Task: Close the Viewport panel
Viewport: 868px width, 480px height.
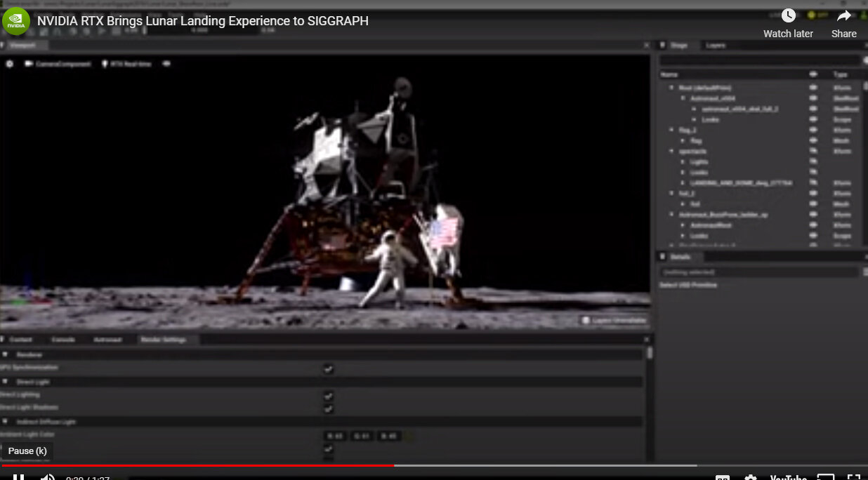Action: coord(647,45)
